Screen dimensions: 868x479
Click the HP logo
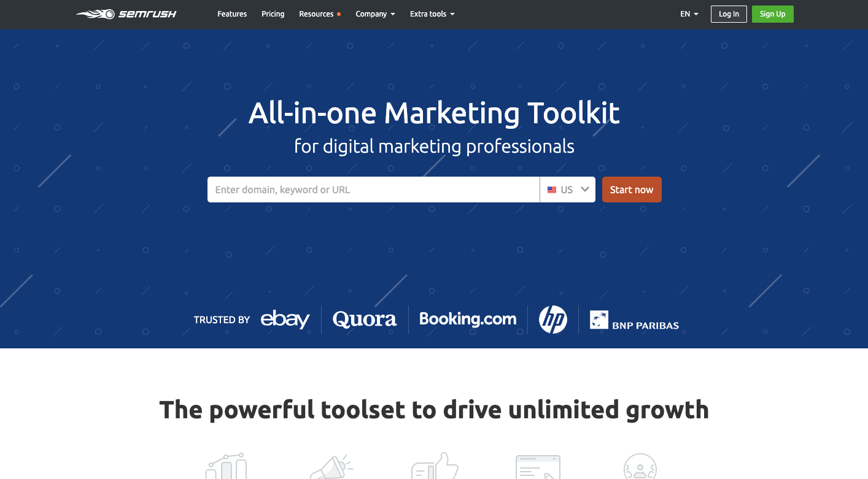click(553, 320)
